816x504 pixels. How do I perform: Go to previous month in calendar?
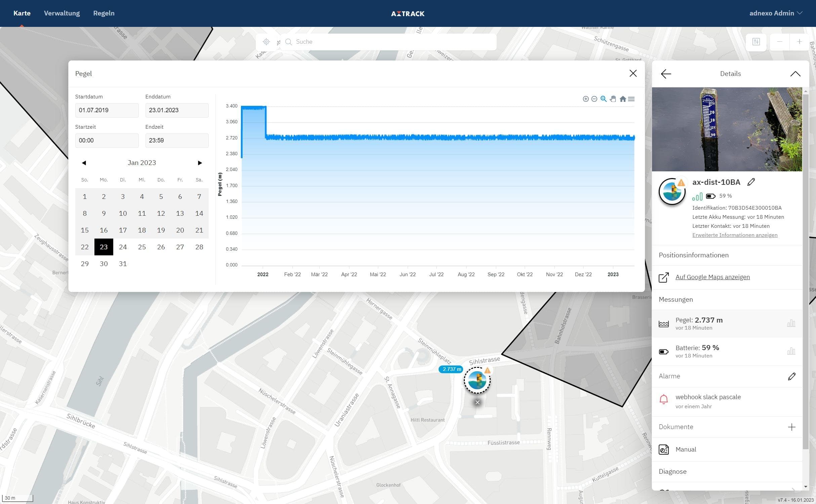coord(84,163)
